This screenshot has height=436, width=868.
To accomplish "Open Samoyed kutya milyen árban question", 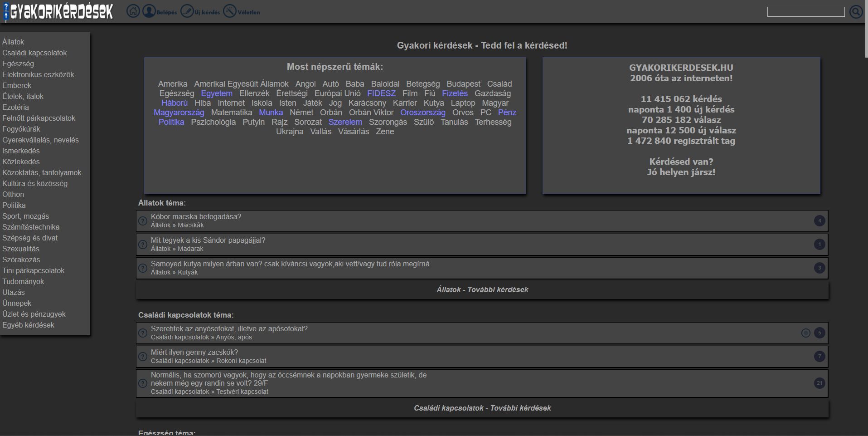I will point(290,264).
